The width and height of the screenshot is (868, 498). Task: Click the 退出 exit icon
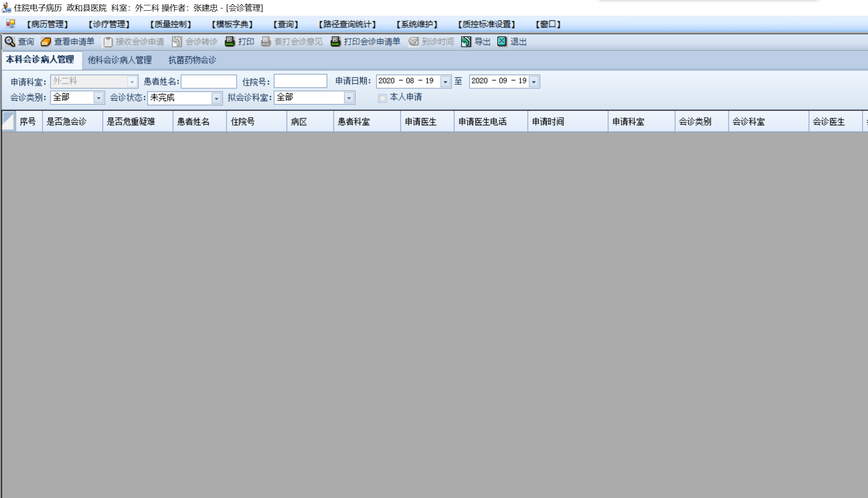click(x=502, y=41)
